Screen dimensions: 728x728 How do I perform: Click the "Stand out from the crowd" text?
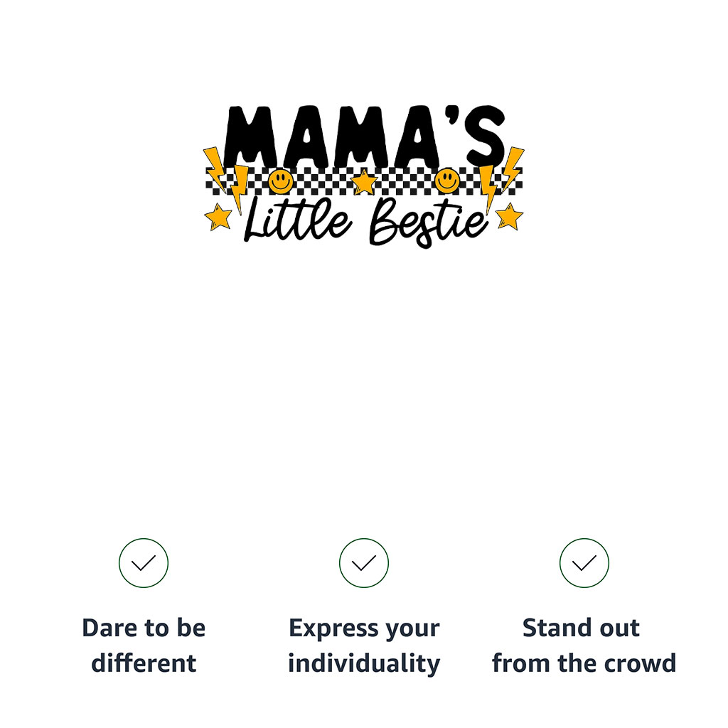pos(584,646)
